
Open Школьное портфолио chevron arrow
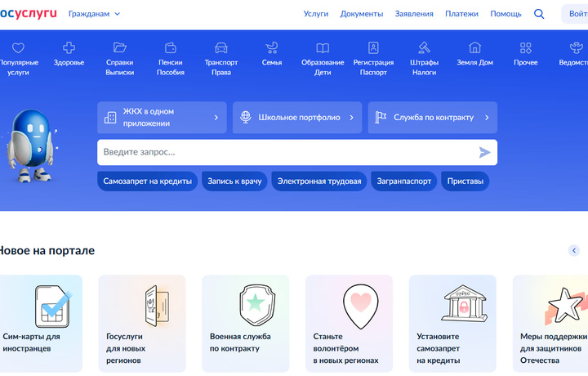coord(351,118)
